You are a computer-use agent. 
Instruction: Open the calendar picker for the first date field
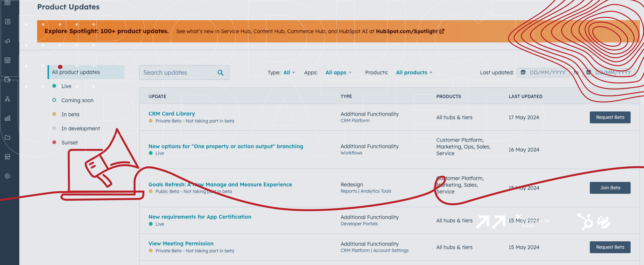coord(523,72)
